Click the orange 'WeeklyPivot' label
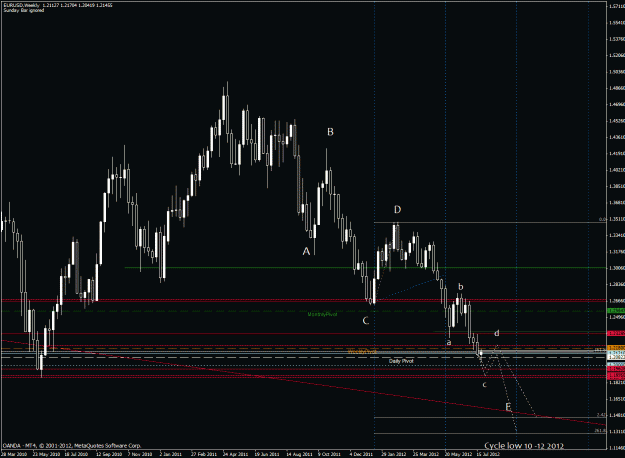This screenshot has width=625, height=458. (362, 352)
